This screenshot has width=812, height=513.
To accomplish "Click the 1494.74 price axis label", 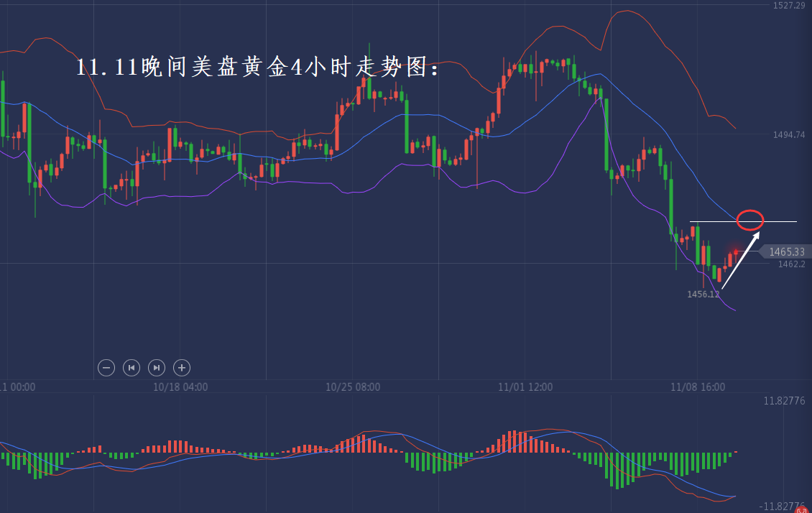I will pos(788,135).
